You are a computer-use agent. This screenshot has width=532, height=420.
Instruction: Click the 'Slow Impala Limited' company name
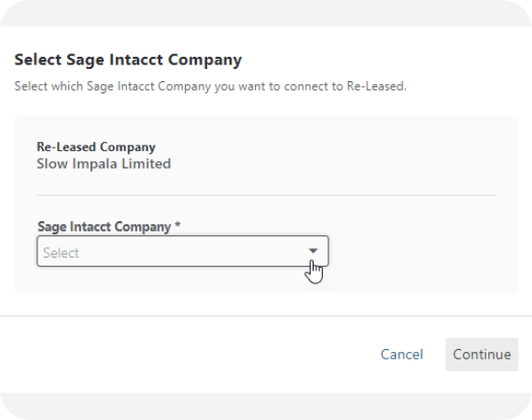point(104,163)
